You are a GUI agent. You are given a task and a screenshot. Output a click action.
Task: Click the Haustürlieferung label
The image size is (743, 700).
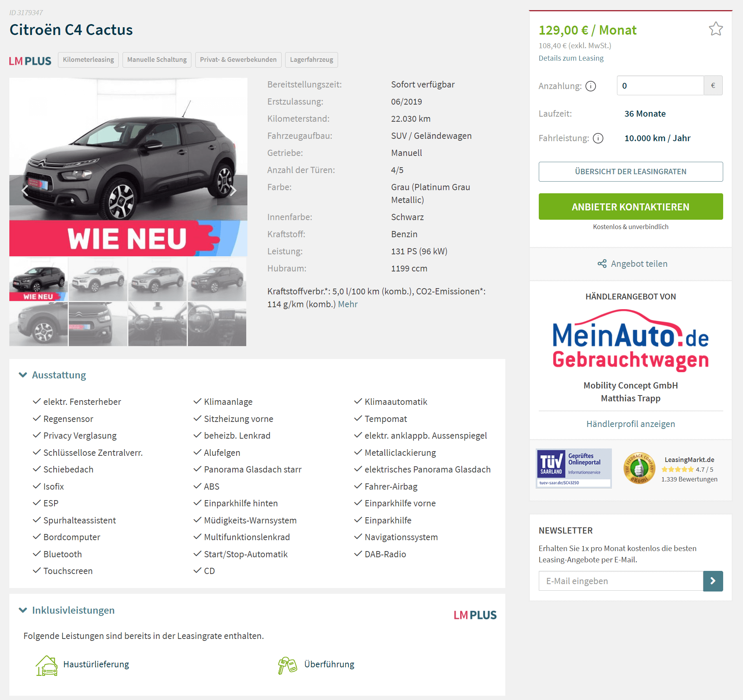click(96, 664)
